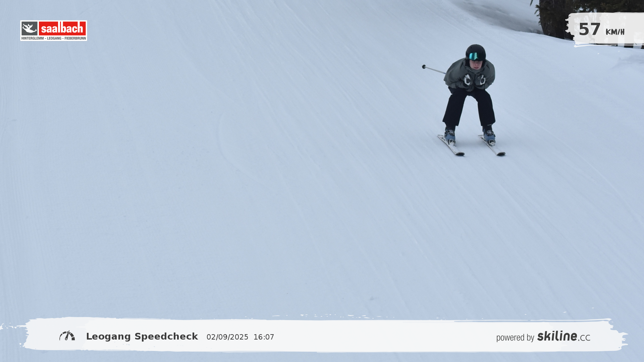Screen dimensions: 644x362
Task: Click the date 02/09/2025
Action: (x=227, y=337)
